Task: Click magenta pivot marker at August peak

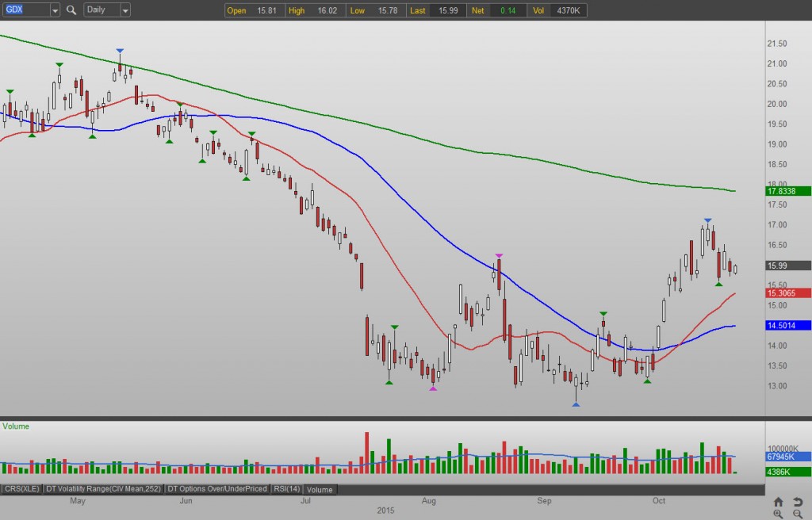Action: point(499,256)
